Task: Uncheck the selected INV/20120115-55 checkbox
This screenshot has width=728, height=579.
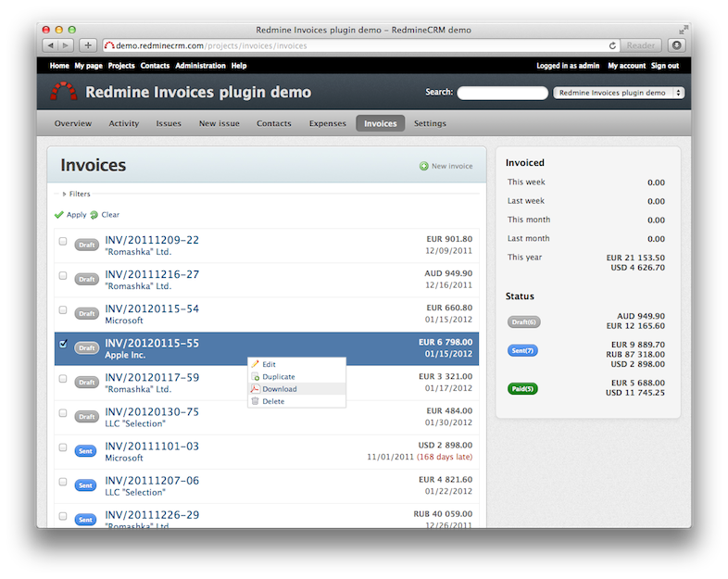Action: (x=63, y=344)
